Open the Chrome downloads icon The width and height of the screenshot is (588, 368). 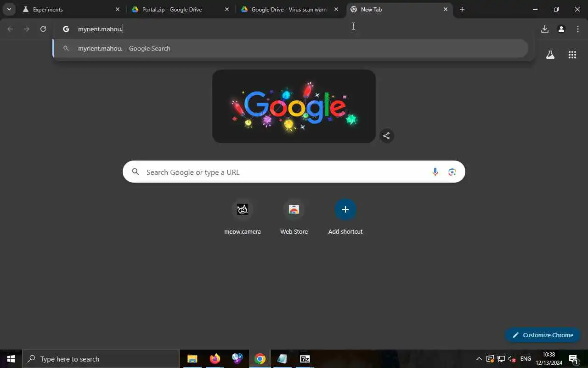(x=545, y=29)
